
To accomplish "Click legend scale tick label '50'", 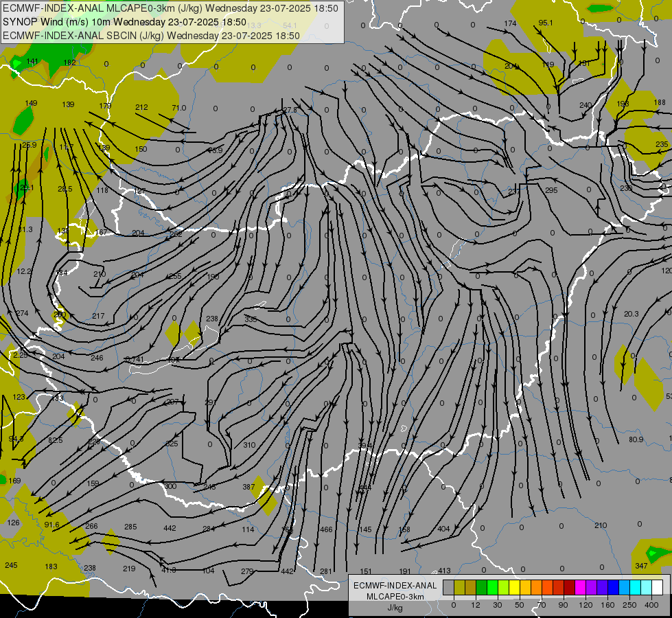I will tap(520, 605).
